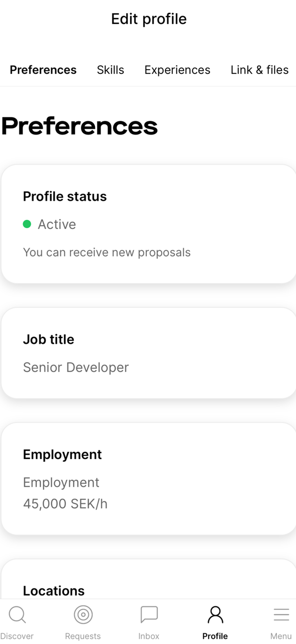296x644 pixels.
Task: Edit the Job title card
Action: pyautogui.click(x=149, y=353)
